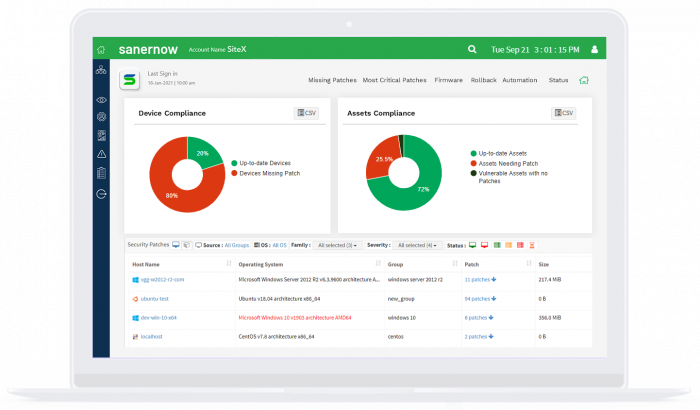Sort table by Operating System column arrows
Viewport: 700px width, 410px height.
click(x=378, y=264)
